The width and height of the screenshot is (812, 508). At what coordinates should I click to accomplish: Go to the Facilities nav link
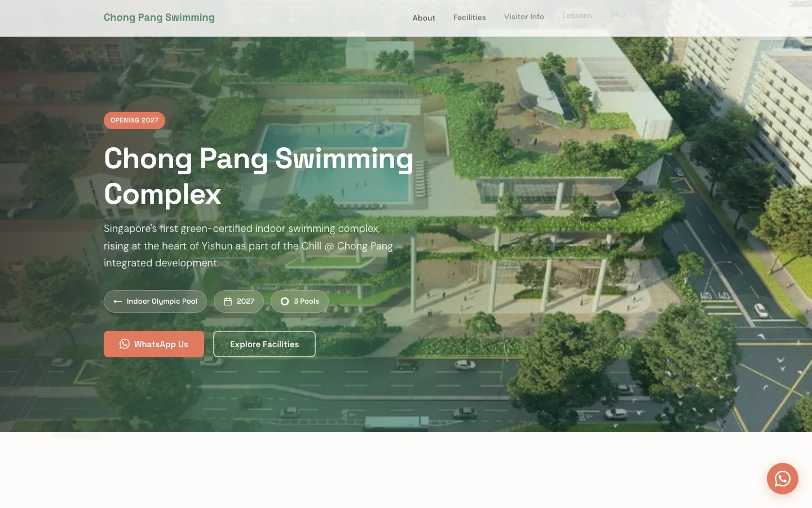tap(469, 17)
